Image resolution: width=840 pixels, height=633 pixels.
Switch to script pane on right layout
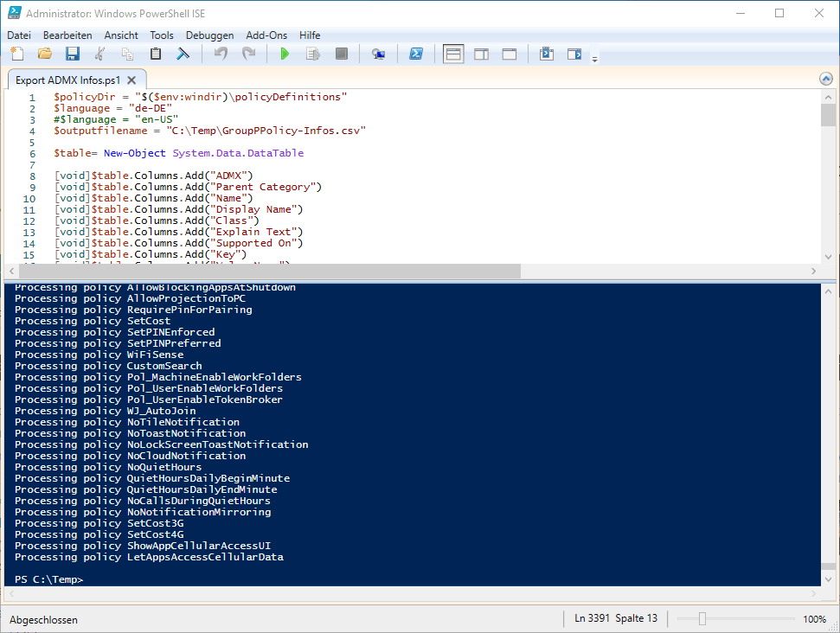pyautogui.click(x=481, y=54)
